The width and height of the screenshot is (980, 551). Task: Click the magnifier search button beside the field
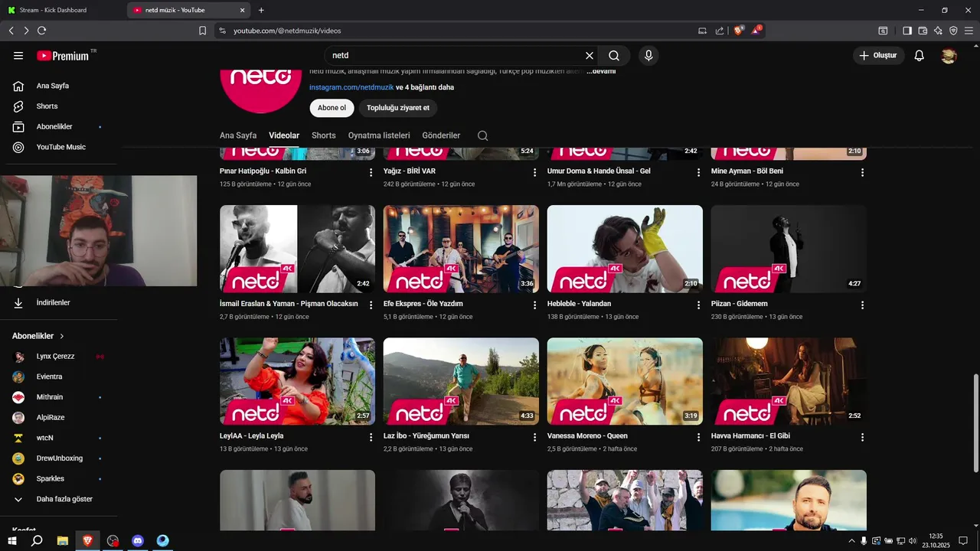tap(614, 56)
